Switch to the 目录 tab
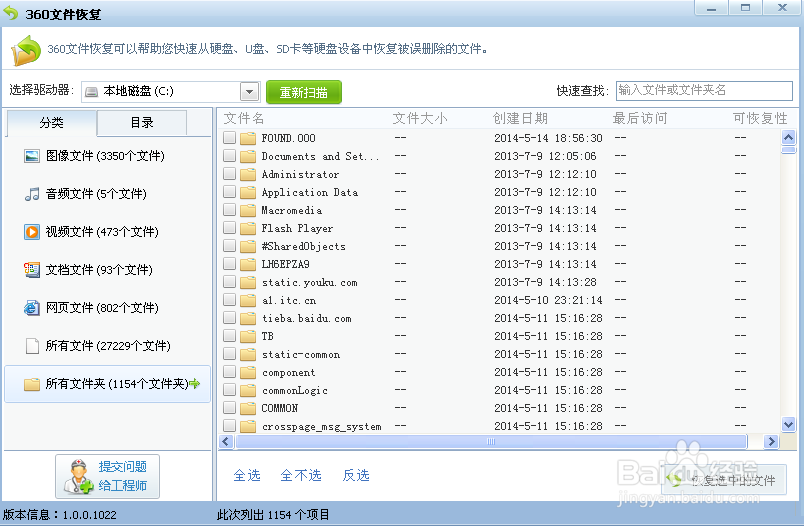Image resolution: width=804 pixels, height=526 pixels. (x=142, y=123)
